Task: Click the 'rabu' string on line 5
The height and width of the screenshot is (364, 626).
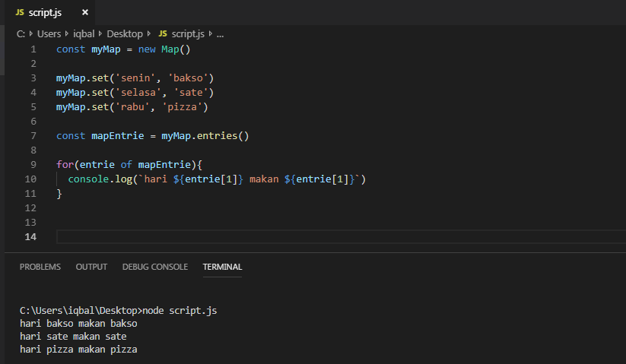Action: coord(132,107)
